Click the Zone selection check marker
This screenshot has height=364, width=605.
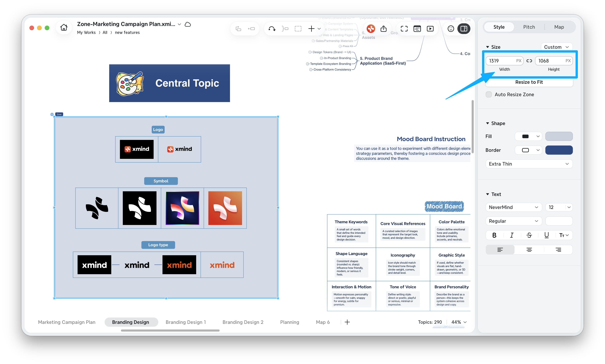(x=52, y=114)
